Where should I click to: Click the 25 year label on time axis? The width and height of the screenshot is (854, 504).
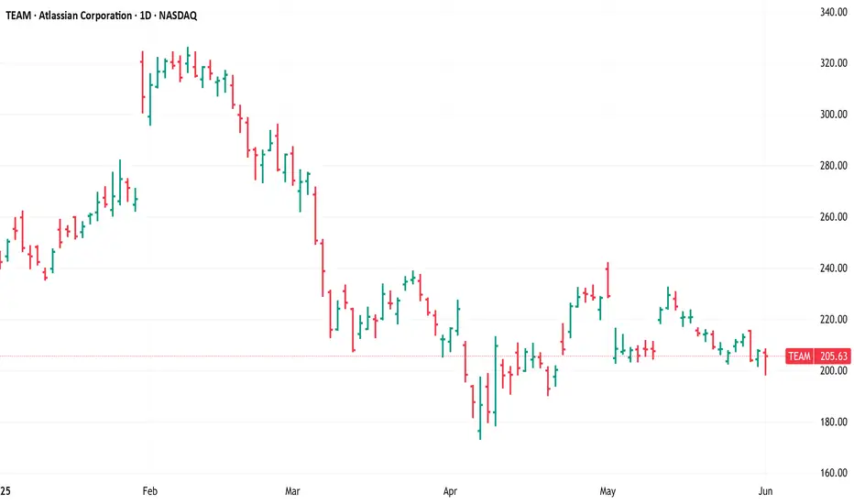[5, 491]
